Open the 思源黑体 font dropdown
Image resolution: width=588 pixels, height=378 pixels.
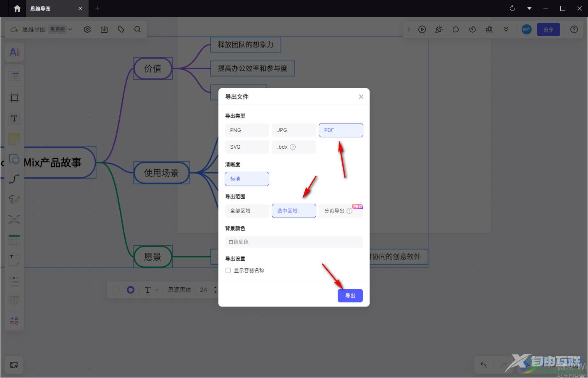click(180, 290)
